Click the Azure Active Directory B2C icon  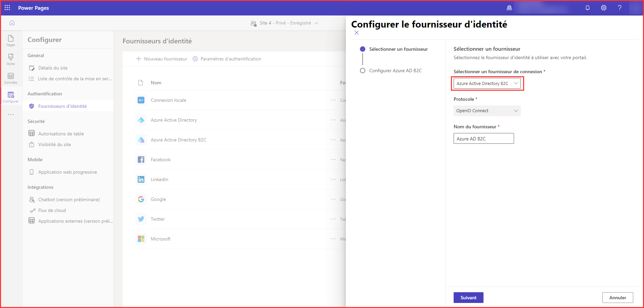(141, 140)
